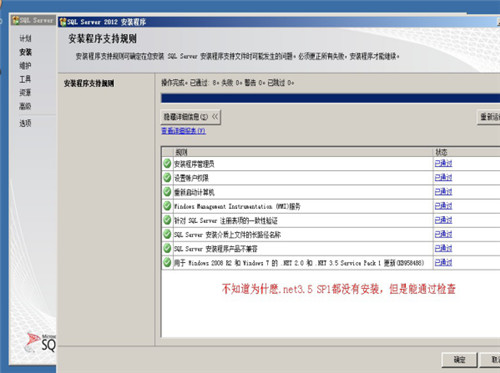Select 选项 in Installation Center sidebar
500x373 pixels.
pyautogui.click(x=25, y=123)
